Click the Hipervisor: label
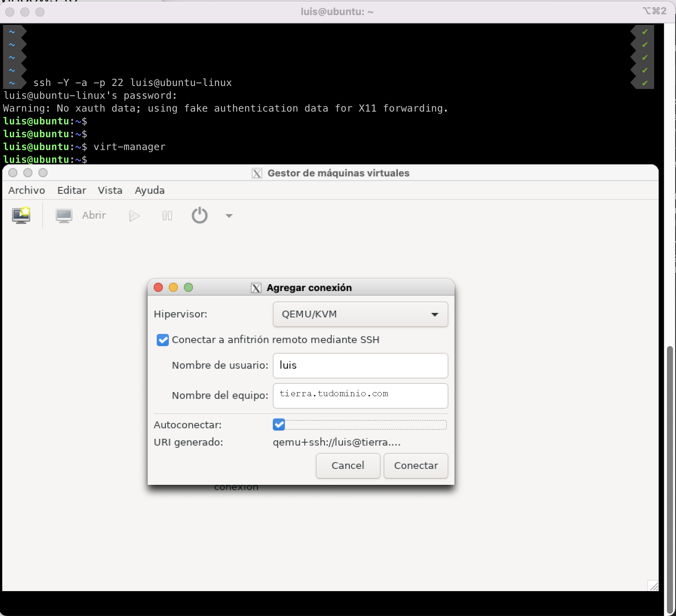Viewport: 676px width, 616px height. pyautogui.click(x=180, y=314)
